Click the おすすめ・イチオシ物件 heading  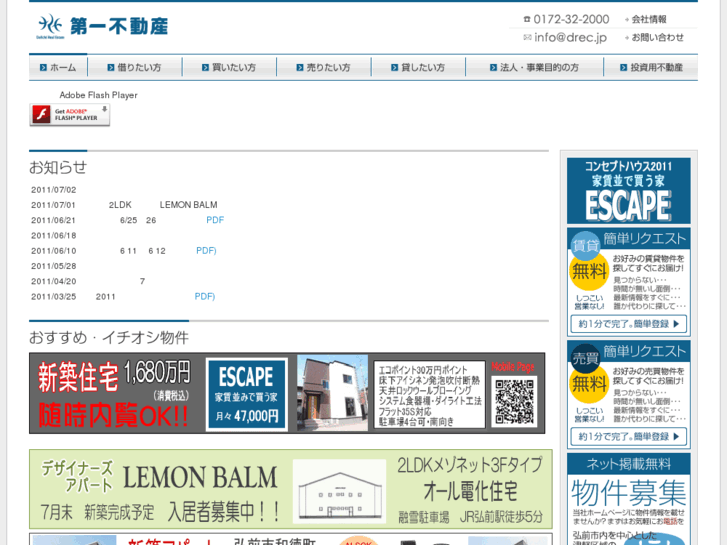109,337
